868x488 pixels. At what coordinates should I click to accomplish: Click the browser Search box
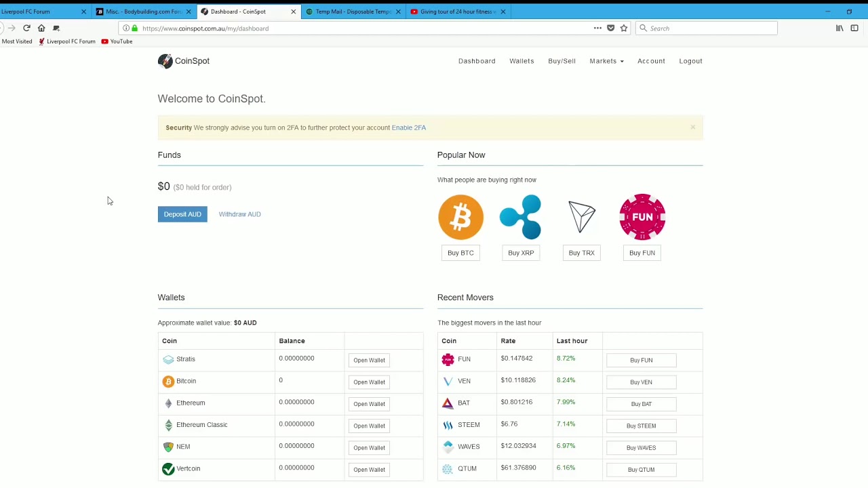pyautogui.click(x=706, y=28)
